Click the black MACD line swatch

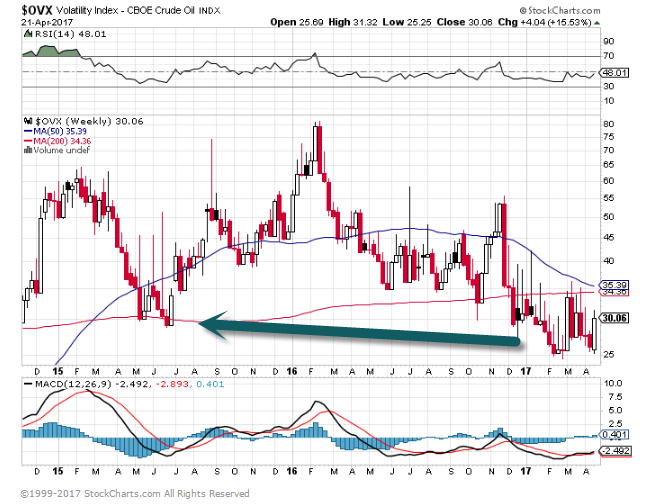coord(28,384)
